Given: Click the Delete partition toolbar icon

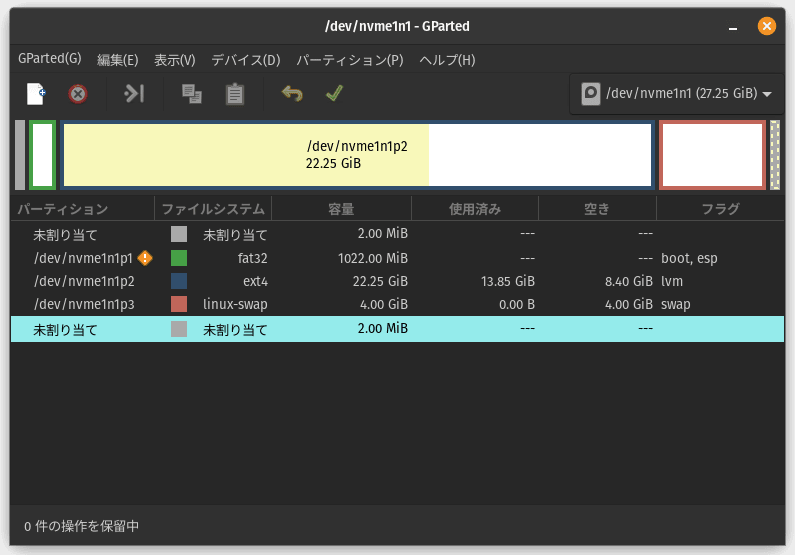Looking at the screenshot, I should point(78,94).
